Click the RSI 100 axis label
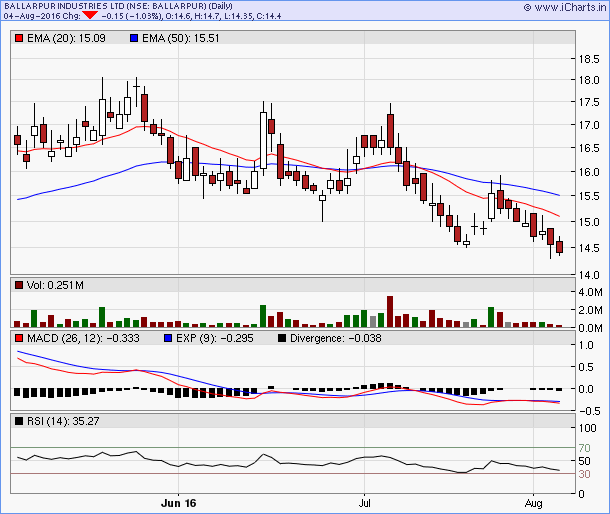The image size is (610, 514). 587,428
